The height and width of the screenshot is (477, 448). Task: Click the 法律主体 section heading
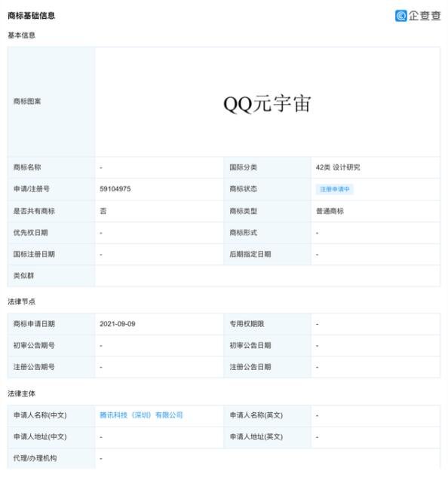click(x=21, y=393)
